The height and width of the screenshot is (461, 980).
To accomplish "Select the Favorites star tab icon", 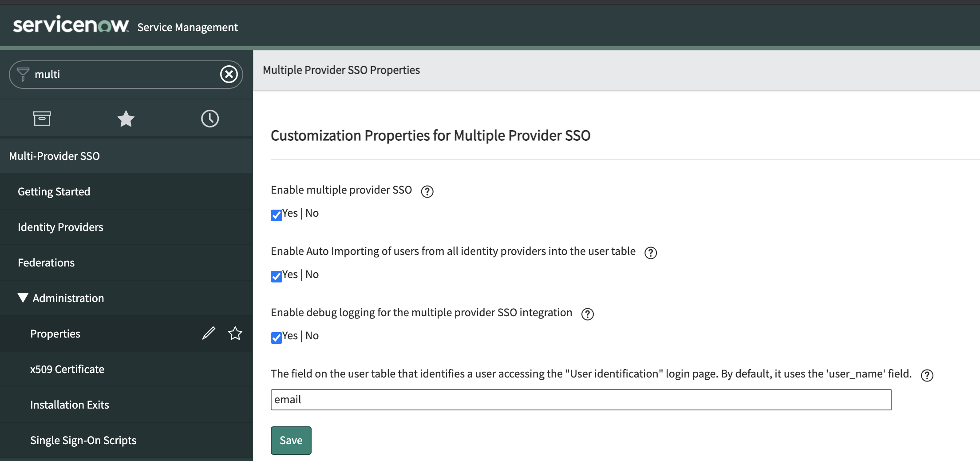I will tap(126, 118).
